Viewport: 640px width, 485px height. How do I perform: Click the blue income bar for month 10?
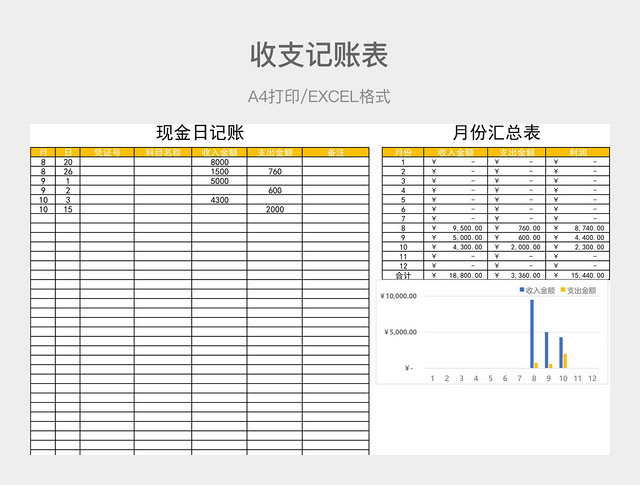[561, 353]
